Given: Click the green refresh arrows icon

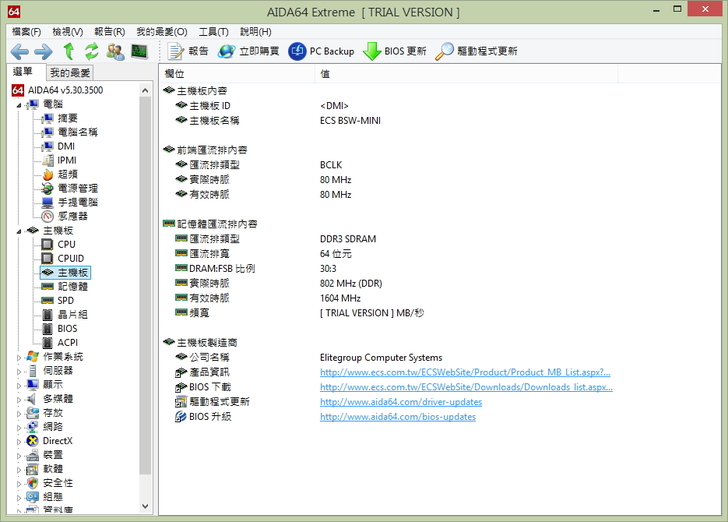Looking at the screenshot, I should [91, 51].
